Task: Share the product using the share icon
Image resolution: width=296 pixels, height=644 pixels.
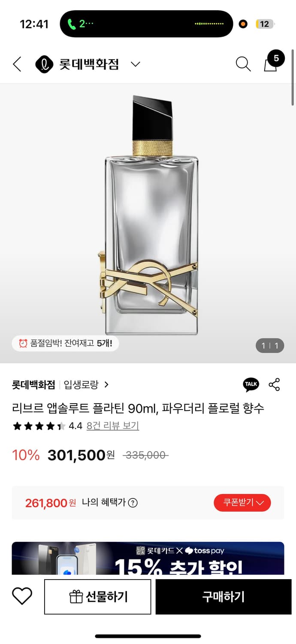Action: click(x=274, y=385)
